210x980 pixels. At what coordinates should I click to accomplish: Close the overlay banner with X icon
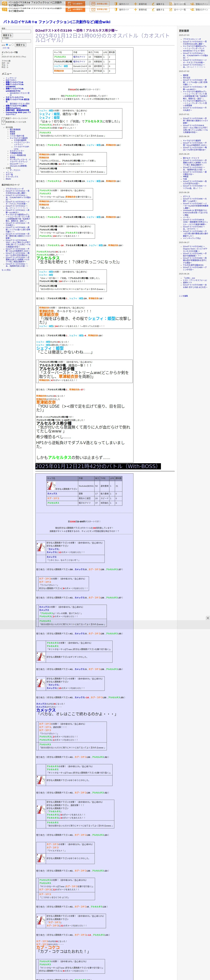(x=208, y=618)
